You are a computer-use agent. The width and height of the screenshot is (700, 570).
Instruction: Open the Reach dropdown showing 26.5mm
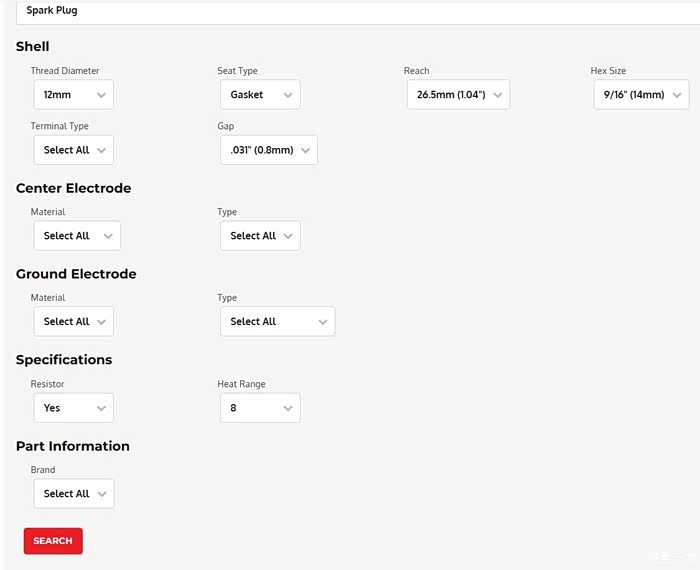458,95
